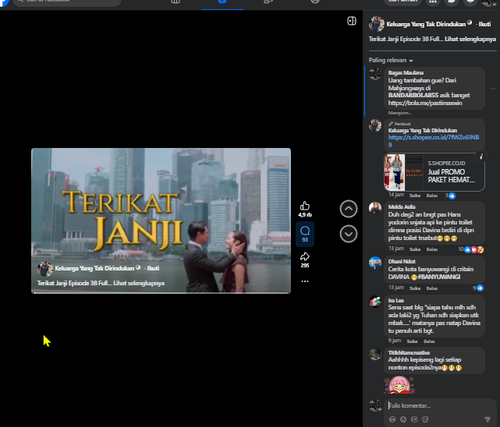Open options dots on Bagas Maulana comment

click(493, 89)
